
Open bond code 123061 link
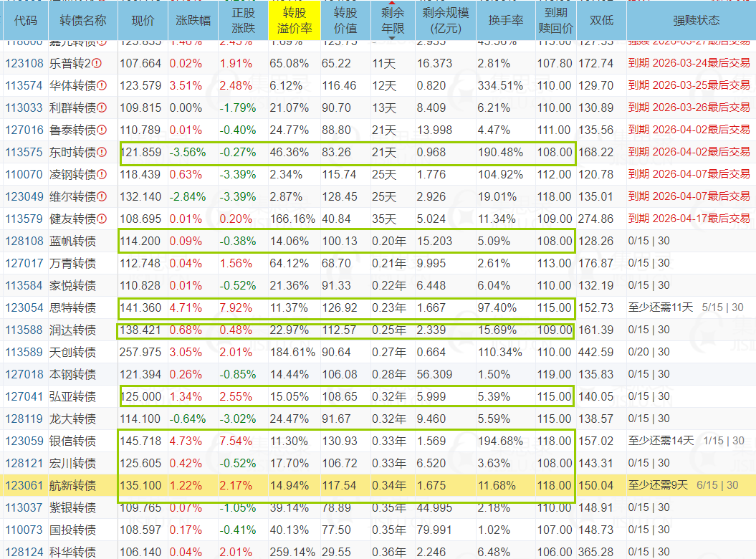click(x=24, y=486)
